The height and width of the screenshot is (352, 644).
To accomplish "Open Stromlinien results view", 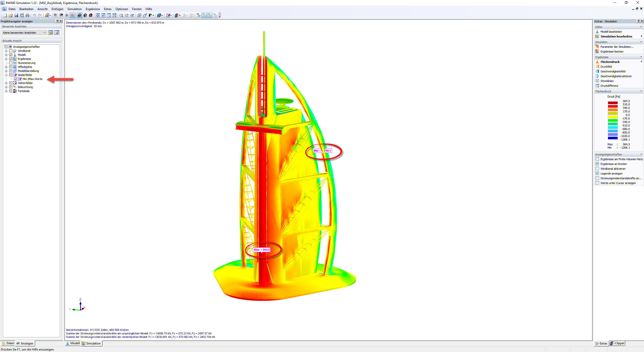I will [607, 81].
